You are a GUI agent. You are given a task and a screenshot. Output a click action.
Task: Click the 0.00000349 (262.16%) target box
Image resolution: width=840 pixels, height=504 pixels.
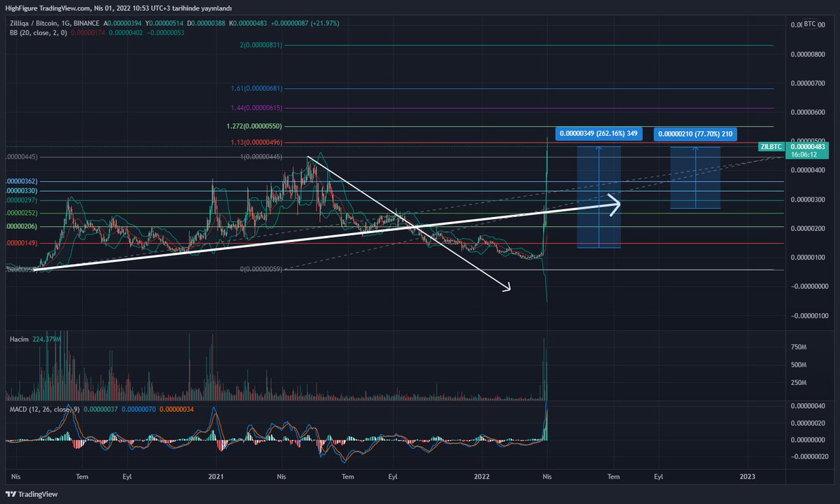click(x=599, y=133)
